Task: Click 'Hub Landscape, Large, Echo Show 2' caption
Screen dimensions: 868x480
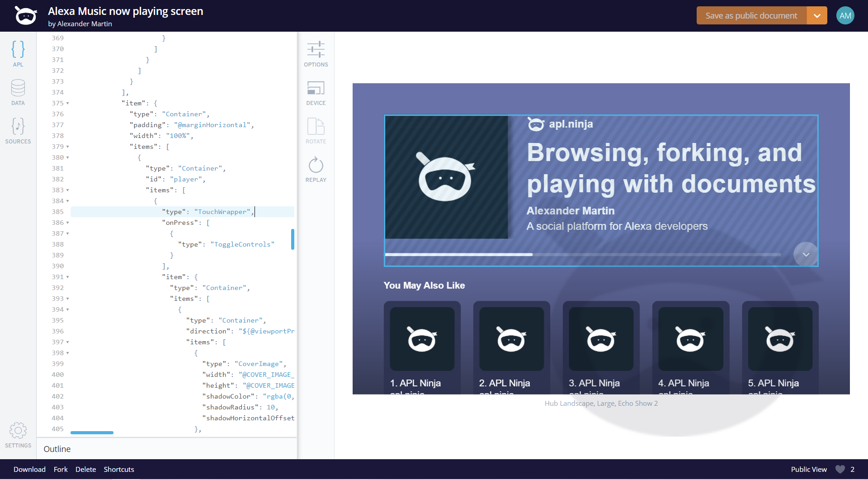Action: 601,404
